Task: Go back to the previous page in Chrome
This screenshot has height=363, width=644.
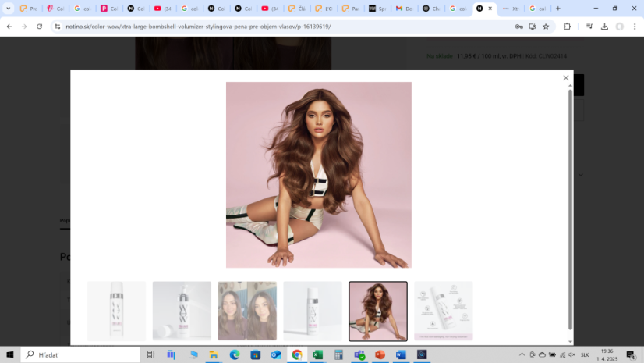Action: tap(9, 27)
